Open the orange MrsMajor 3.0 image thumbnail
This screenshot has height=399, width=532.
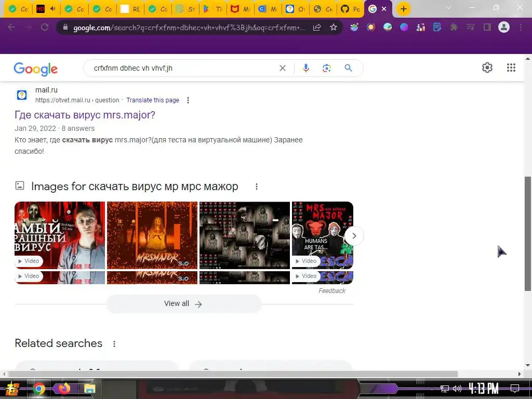tap(152, 235)
